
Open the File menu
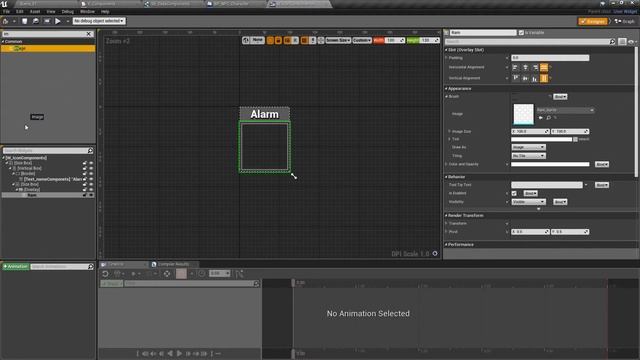(7, 11)
